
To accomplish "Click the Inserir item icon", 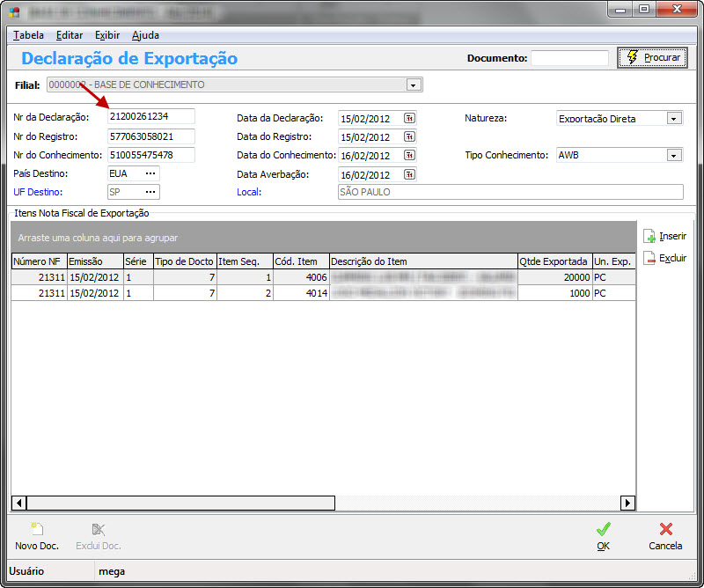I will [x=649, y=236].
